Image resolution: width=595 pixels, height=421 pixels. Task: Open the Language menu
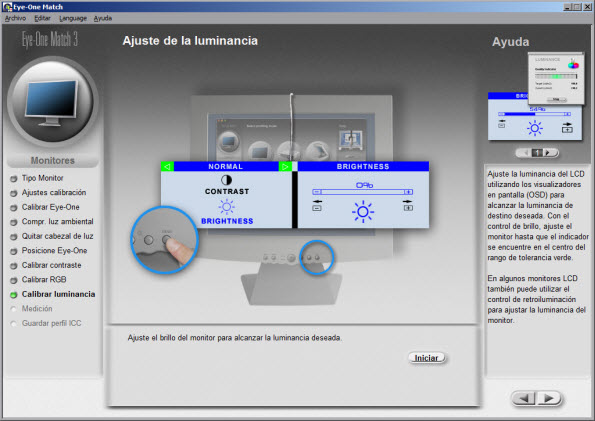pyautogui.click(x=73, y=18)
